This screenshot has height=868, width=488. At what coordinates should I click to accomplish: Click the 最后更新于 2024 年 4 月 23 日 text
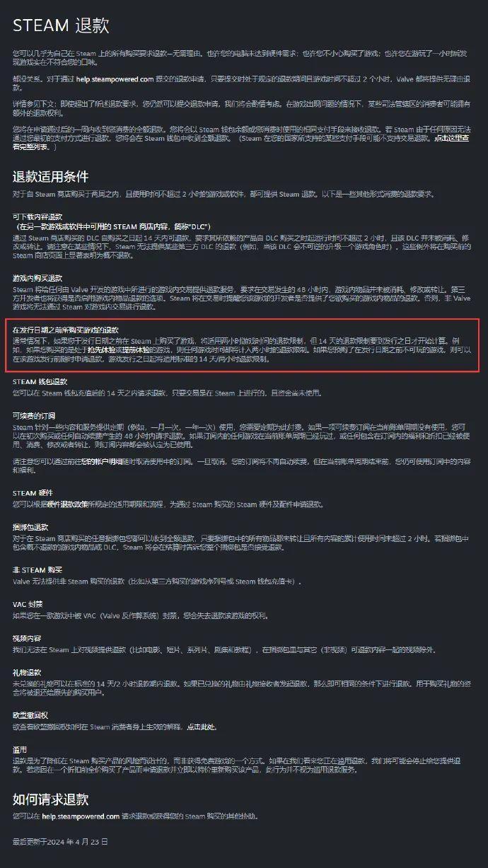pos(60,842)
